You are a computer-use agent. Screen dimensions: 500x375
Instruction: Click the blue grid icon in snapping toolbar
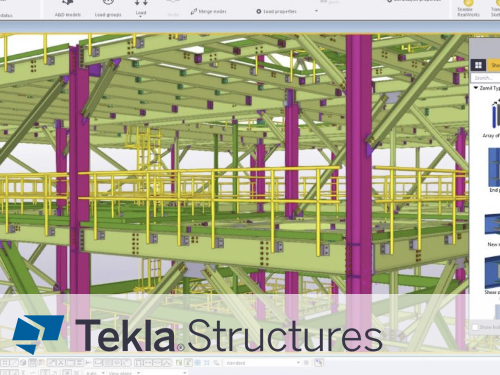pos(198,363)
